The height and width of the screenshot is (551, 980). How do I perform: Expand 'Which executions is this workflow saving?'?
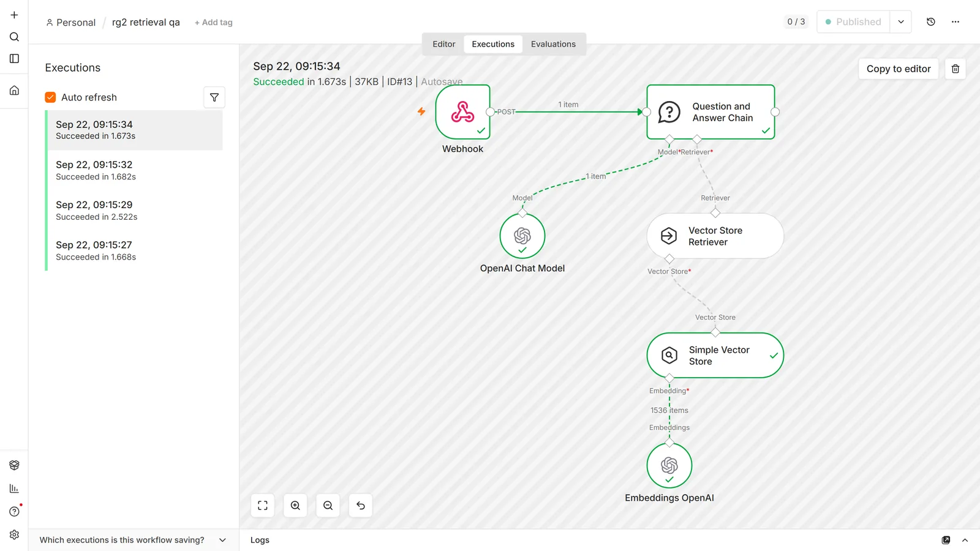point(133,540)
